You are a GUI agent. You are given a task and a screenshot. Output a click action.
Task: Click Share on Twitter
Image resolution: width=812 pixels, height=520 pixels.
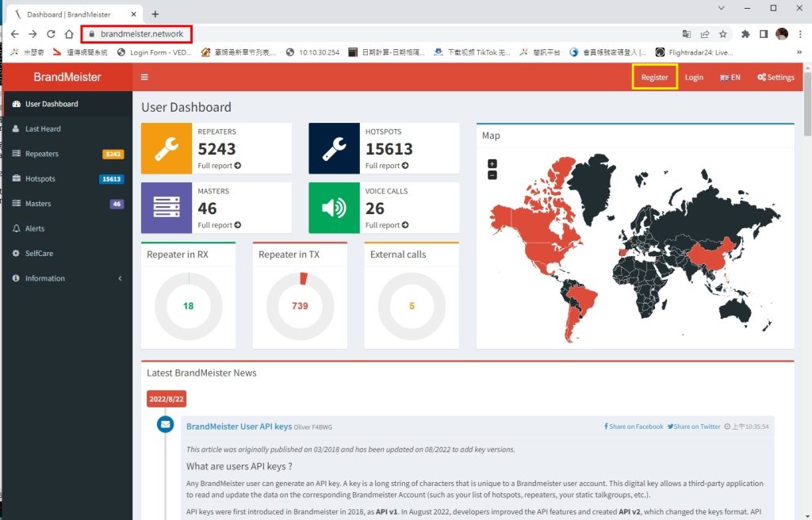click(694, 426)
